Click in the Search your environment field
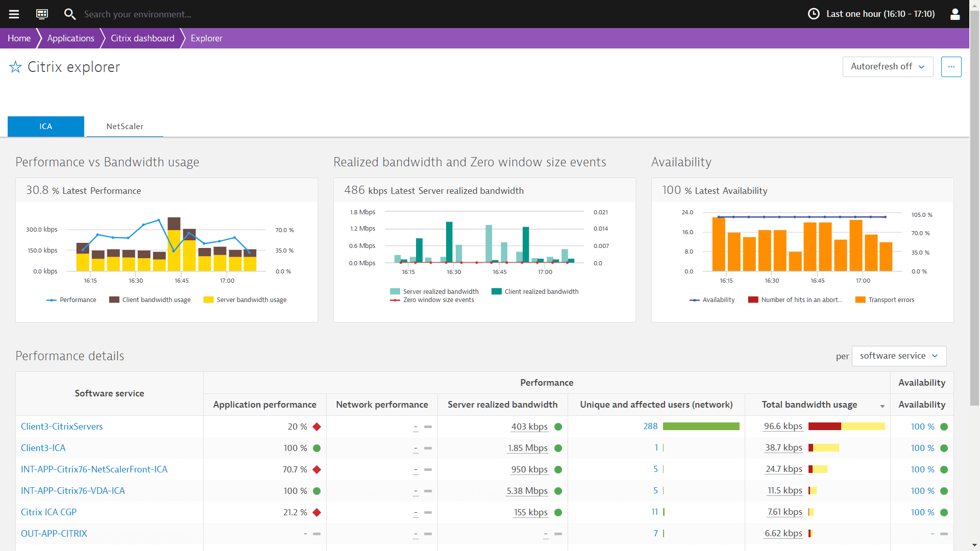980x551 pixels. (138, 14)
